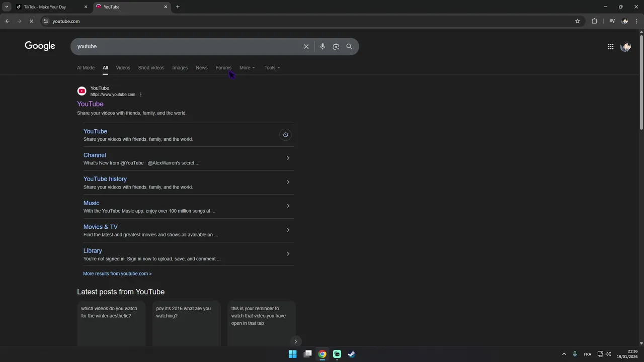The height and width of the screenshot is (362, 644).
Task: Open the Music sitelink
Action: (x=92, y=203)
